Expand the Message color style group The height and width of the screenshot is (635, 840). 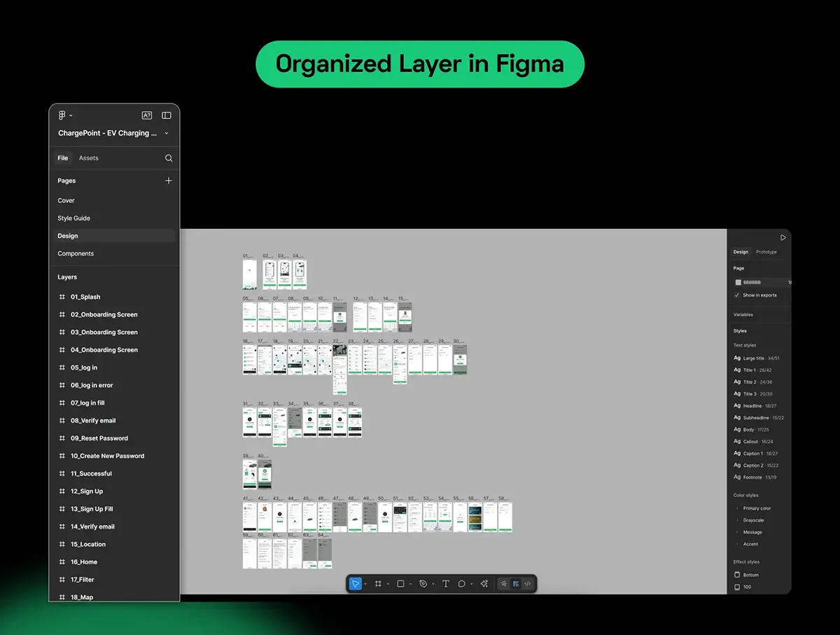737,532
